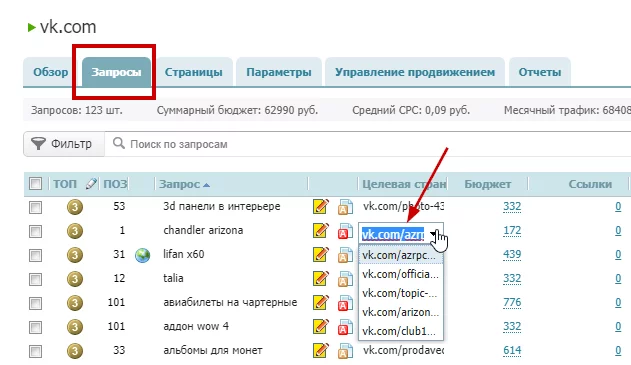Open 'Управление продвижением' tab
This screenshot has width=631, height=365.
[x=415, y=72]
